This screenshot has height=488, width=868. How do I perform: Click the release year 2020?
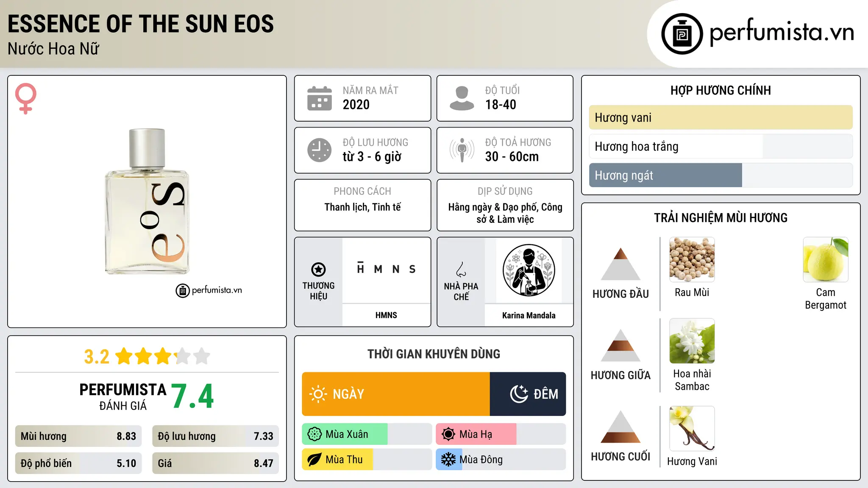coord(356,105)
